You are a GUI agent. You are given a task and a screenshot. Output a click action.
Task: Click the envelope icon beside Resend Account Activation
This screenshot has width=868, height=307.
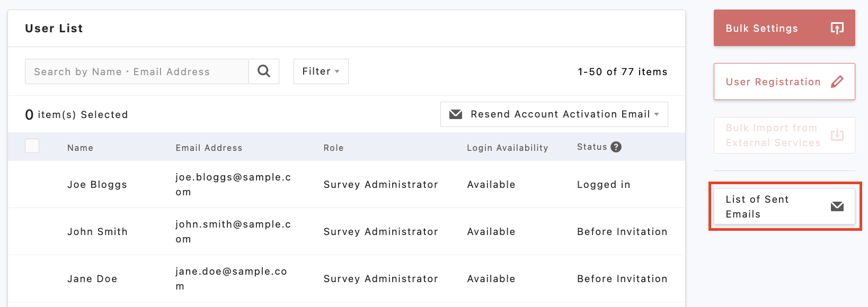click(x=456, y=114)
